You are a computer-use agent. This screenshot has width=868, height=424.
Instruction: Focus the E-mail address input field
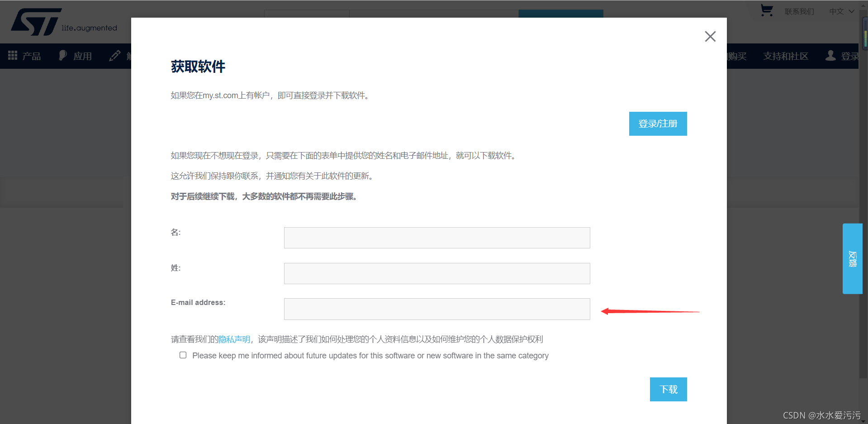pos(437,309)
